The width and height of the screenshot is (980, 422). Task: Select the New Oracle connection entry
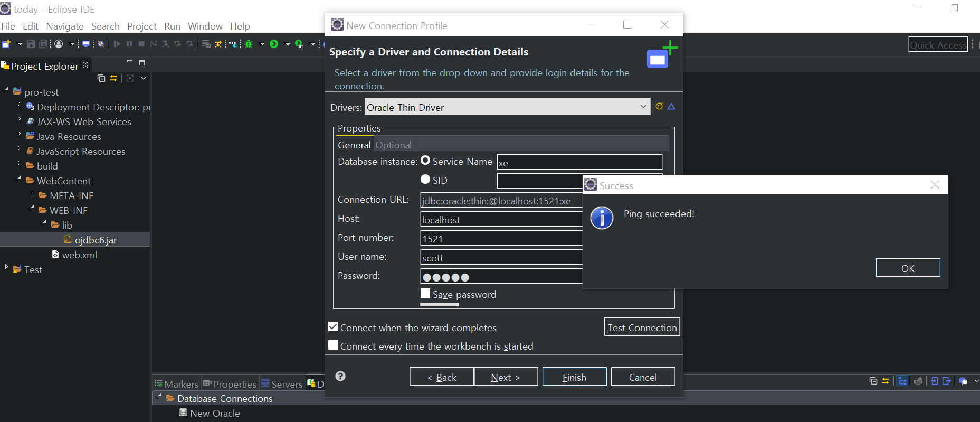pyautogui.click(x=215, y=413)
